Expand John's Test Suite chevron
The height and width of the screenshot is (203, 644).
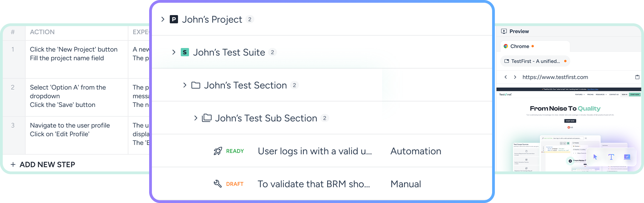tap(174, 52)
